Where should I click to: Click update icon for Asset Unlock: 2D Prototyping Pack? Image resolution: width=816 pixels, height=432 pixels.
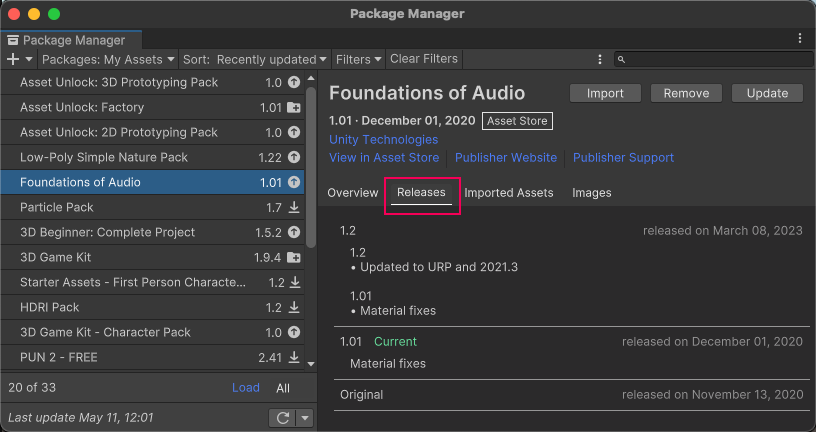click(294, 132)
